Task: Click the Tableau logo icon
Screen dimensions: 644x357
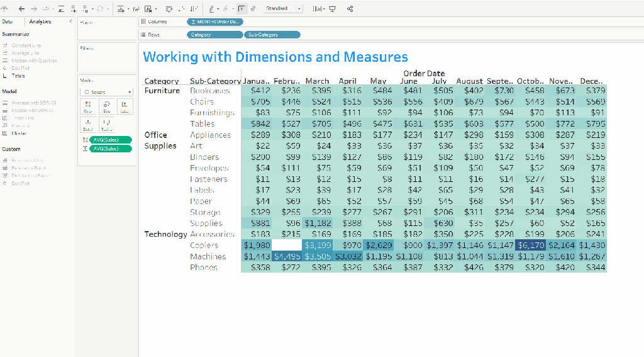Action: (x=6, y=9)
